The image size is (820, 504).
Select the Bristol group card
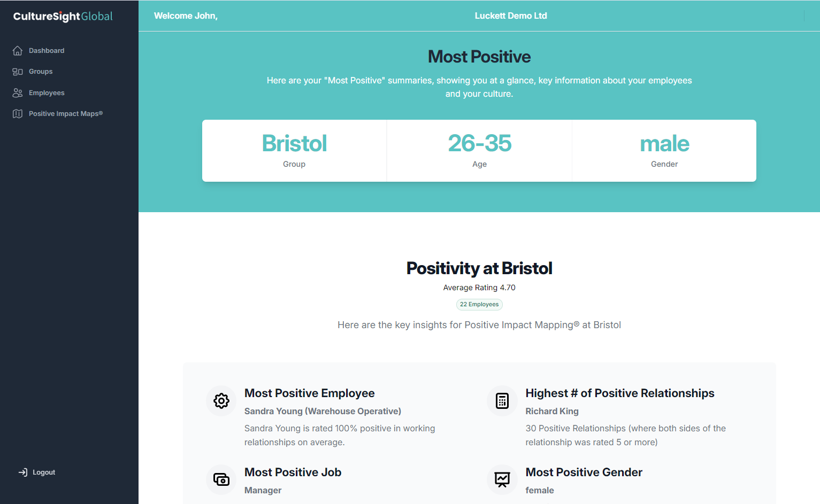click(x=294, y=151)
